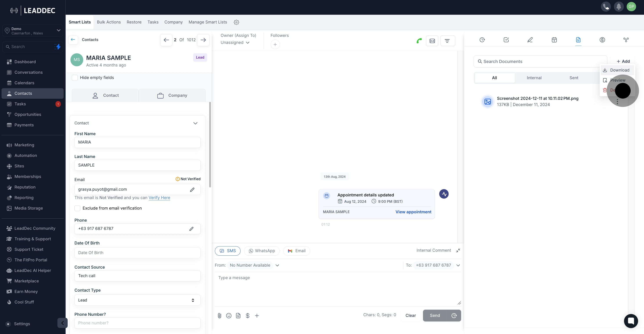Open the Activity clock icon tab
The image size is (644, 334).
[x=482, y=40]
